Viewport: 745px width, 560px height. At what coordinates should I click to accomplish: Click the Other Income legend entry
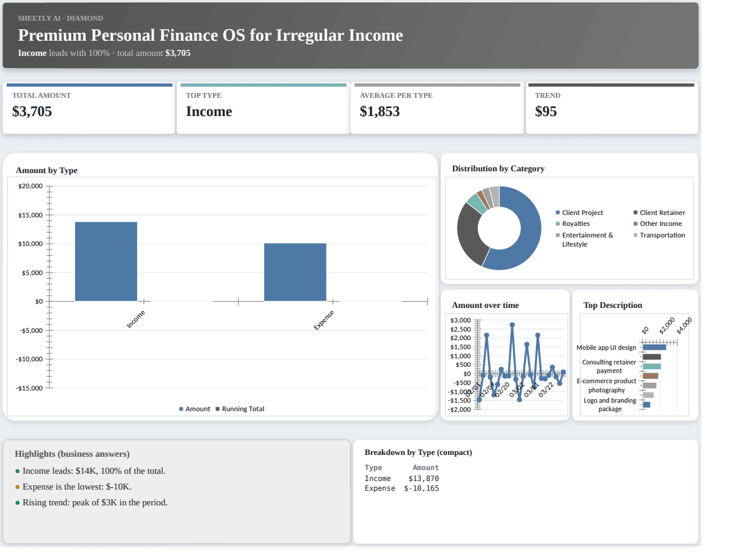click(x=658, y=224)
